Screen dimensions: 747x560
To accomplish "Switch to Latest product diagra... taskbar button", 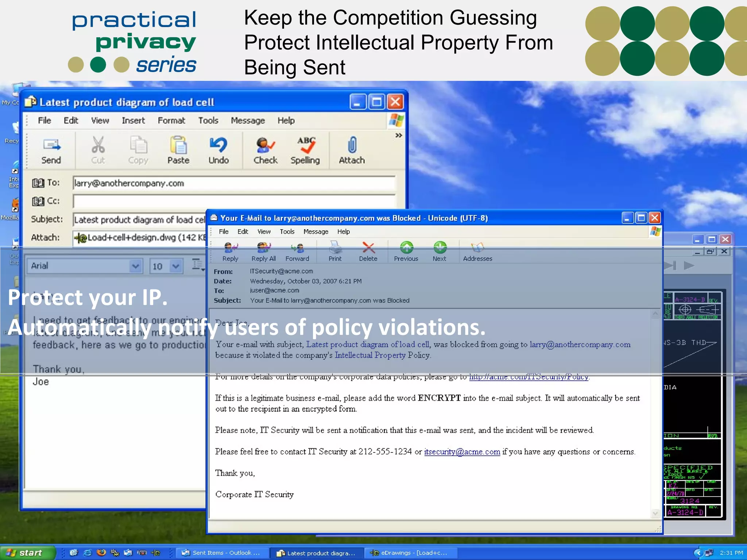I will [317, 553].
